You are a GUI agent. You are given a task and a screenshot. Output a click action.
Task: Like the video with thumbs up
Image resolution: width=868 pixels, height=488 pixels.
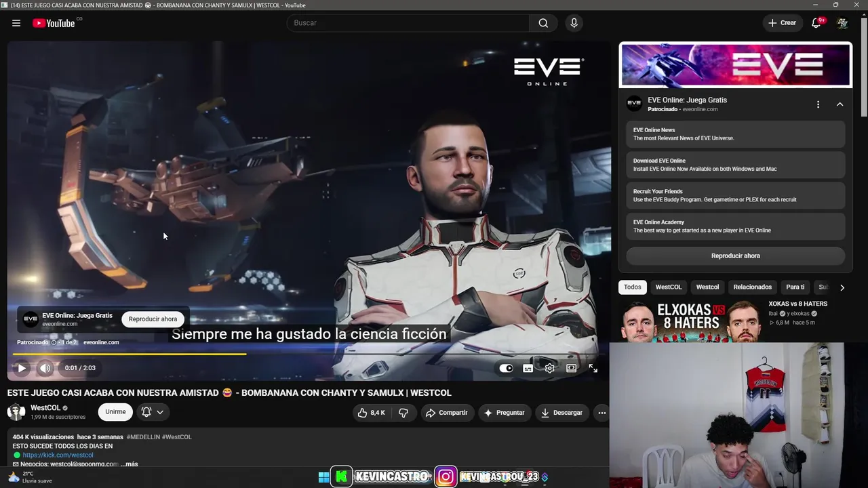[x=371, y=412]
